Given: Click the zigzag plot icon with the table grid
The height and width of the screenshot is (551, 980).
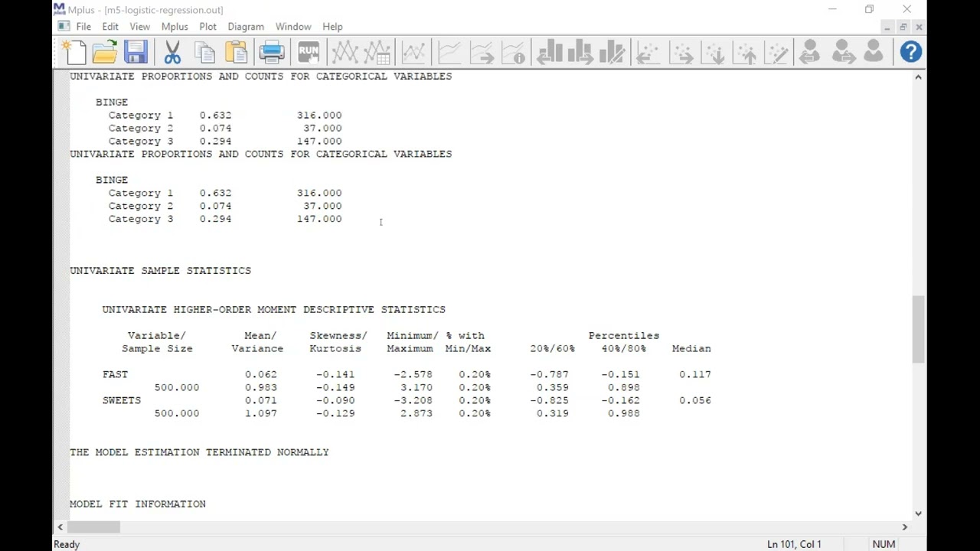Looking at the screenshot, I should pos(377,52).
